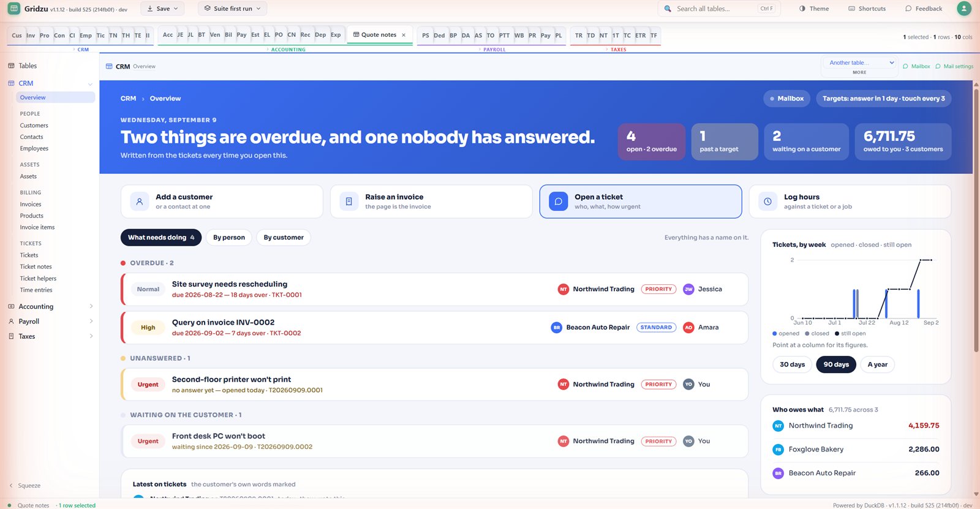Open the Customers sidebar item
This screenshot has width=980, height=509.
[x=34, y=126]
